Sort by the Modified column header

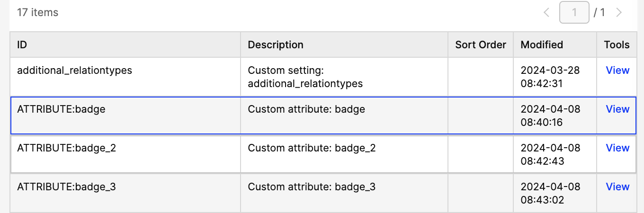542,45
